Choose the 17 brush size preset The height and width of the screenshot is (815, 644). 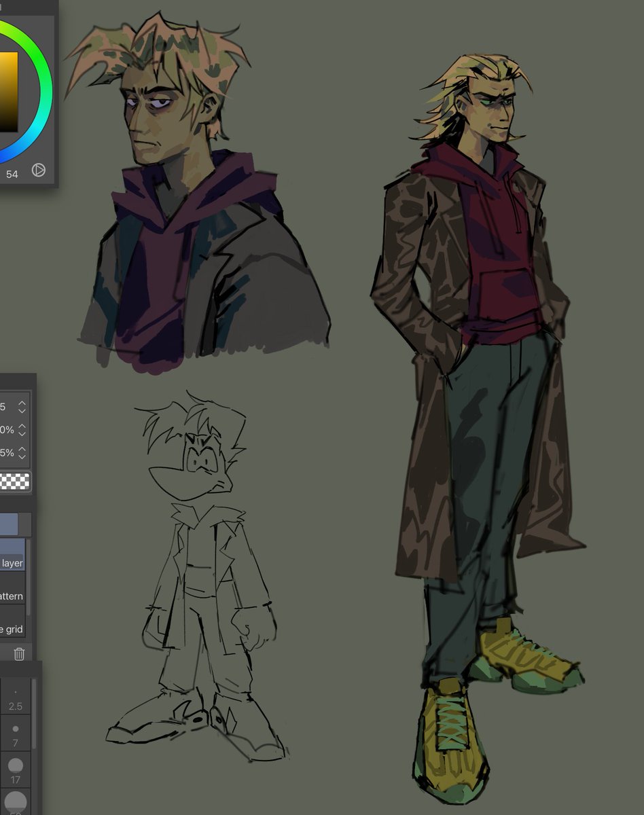pyautogui.click(x=16, y=769)
